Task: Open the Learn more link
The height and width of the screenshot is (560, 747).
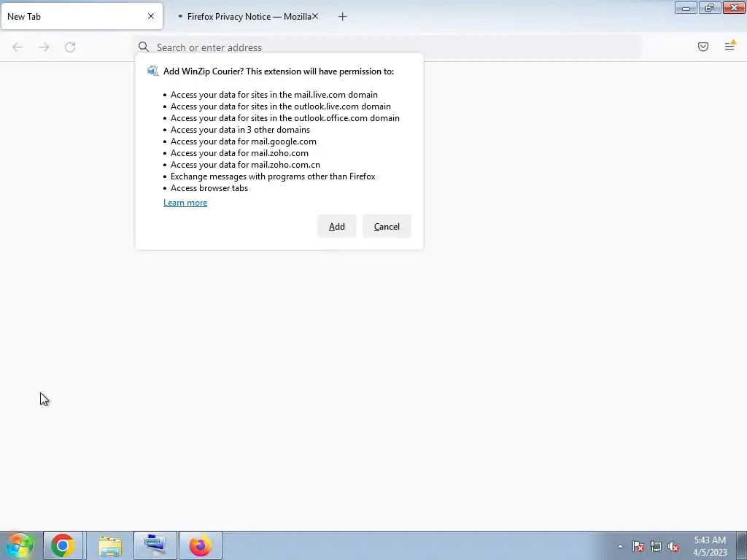Action: tap(185, 203)
